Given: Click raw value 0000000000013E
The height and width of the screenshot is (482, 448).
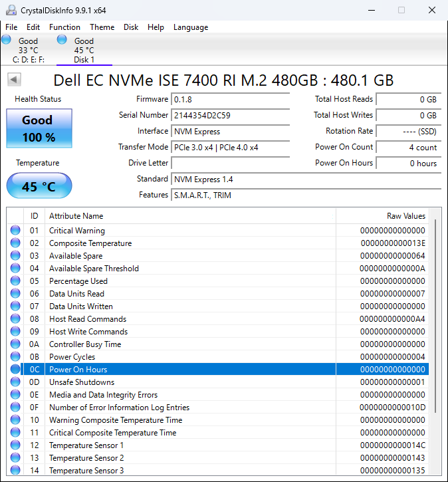Looking at the screenshot, I should click(x=393, y=243).
